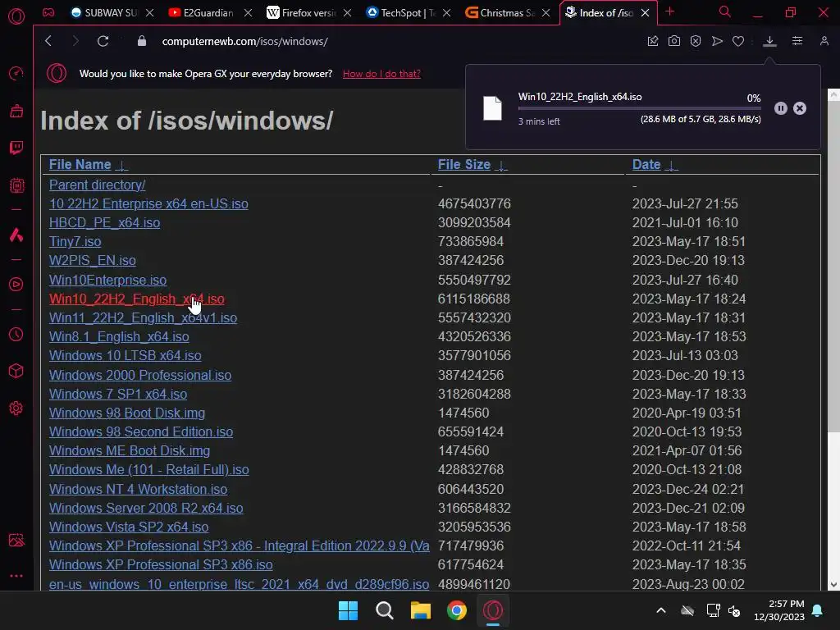The image size is (840, 630).
Task: Open Settings gear icon in sidebar
Action: (x=16, y=409)
